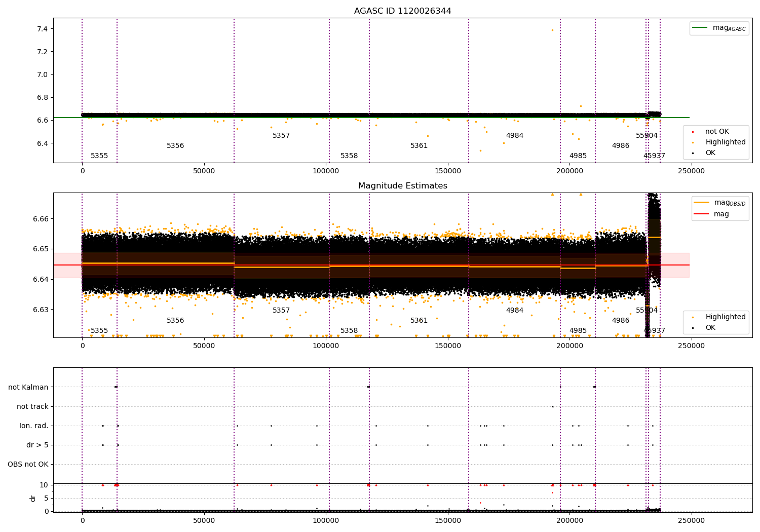The image size is (760, 532).
Task: Click the title 'AGASC ID 1120026344'
Action: pyautogui.click(x=402, y=11)
